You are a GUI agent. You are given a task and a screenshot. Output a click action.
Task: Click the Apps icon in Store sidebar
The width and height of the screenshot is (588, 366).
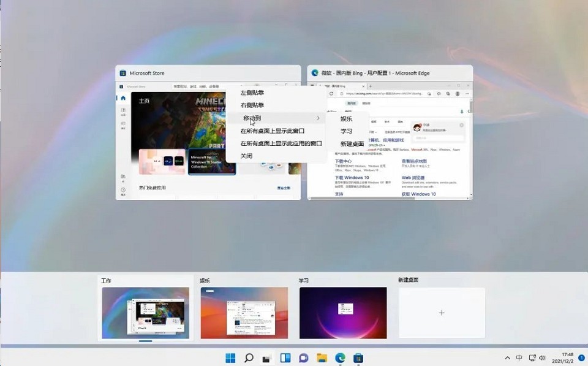pos(123,112)
